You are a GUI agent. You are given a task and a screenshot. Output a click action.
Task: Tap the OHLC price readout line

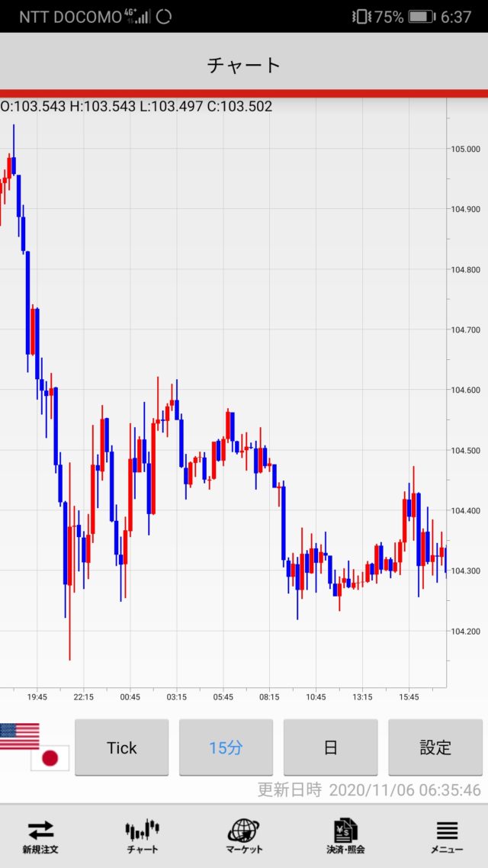(136, 107)
